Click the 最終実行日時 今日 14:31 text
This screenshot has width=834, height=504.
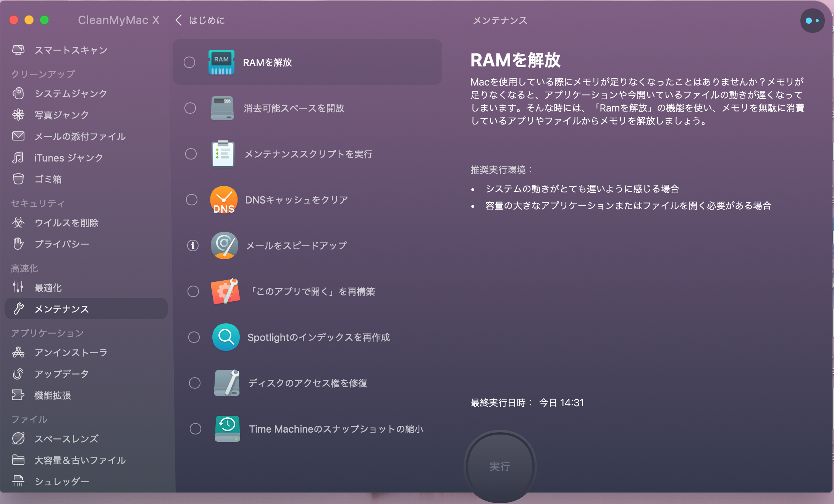coord(527,402)
